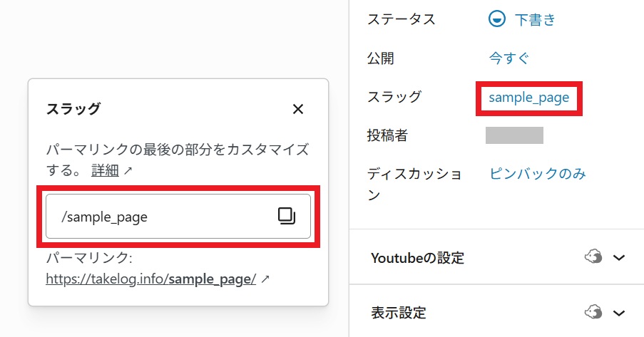The width and height of the screenshot is (644, 337).
Task: Click the スラッグ row label in sidebar
Action: point(394,96)
